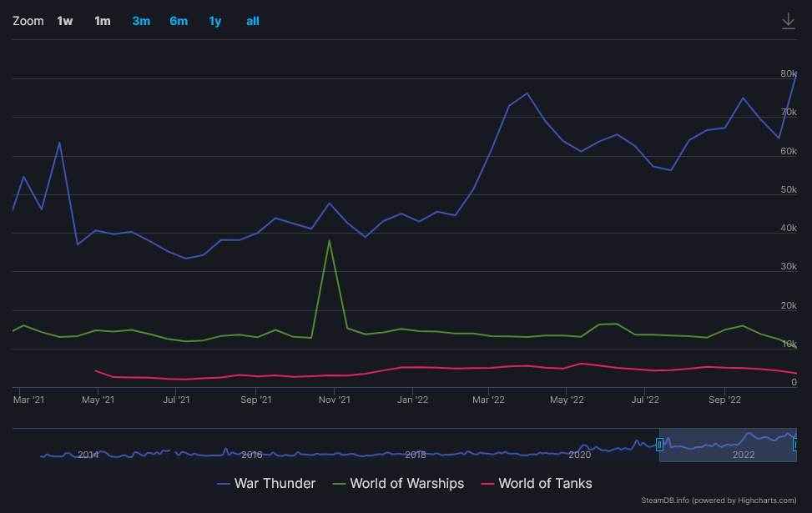Image resolution: width=812 pixels, height=513 pixels.
Task: Set zoom range to 1y
Action: point(215,21)
